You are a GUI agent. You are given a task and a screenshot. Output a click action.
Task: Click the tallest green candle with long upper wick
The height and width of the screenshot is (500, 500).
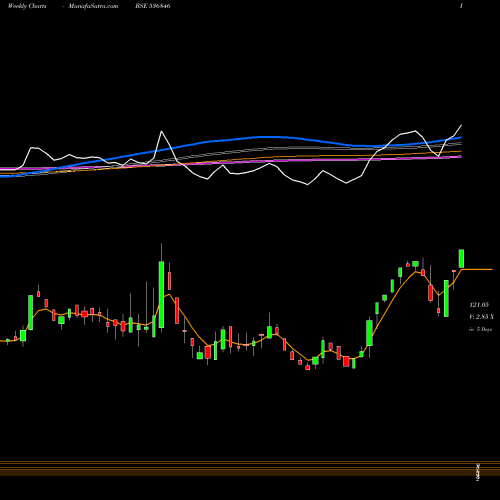161,294
